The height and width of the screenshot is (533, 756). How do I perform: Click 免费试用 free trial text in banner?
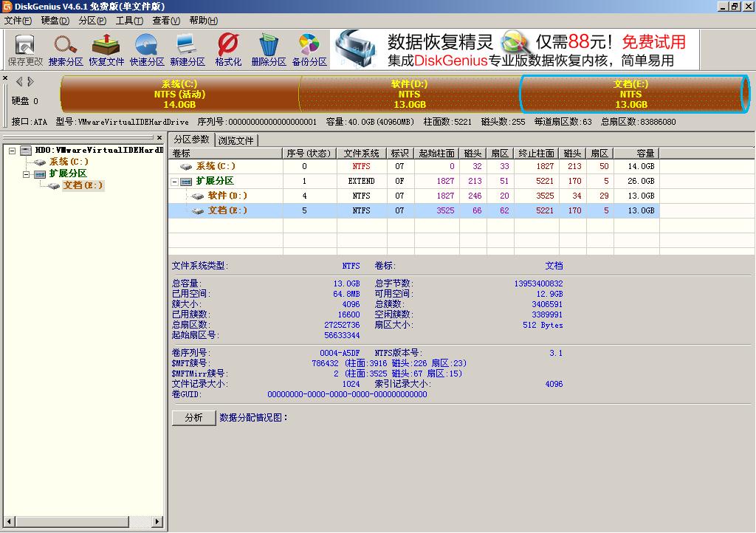(653, 42)
